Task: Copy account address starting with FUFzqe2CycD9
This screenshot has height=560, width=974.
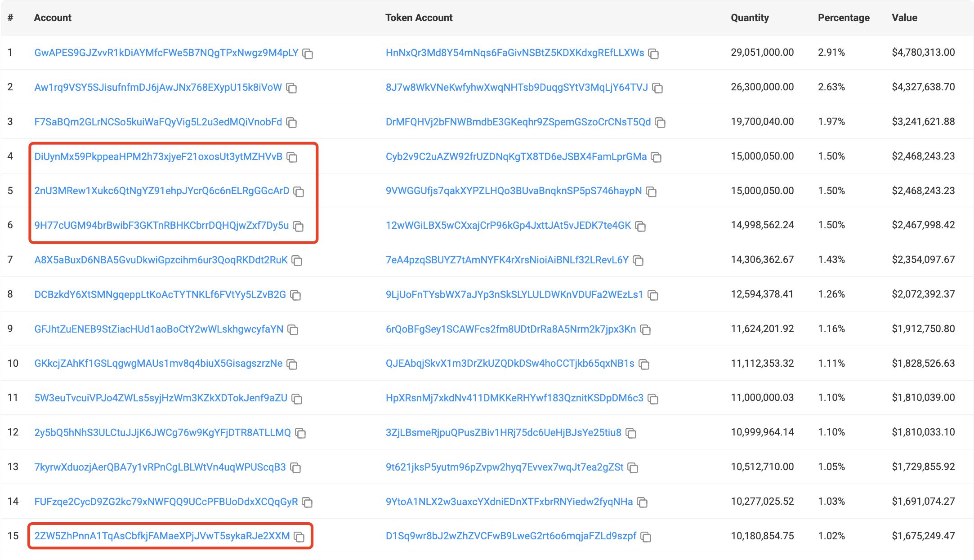Action: (x=307, y=502)
